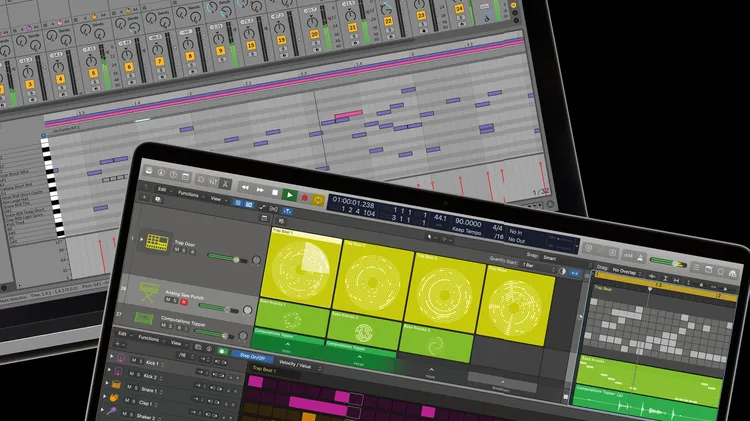Solo the Trap Door track
This screenshot has width=750, height=421.
(184, 250)
